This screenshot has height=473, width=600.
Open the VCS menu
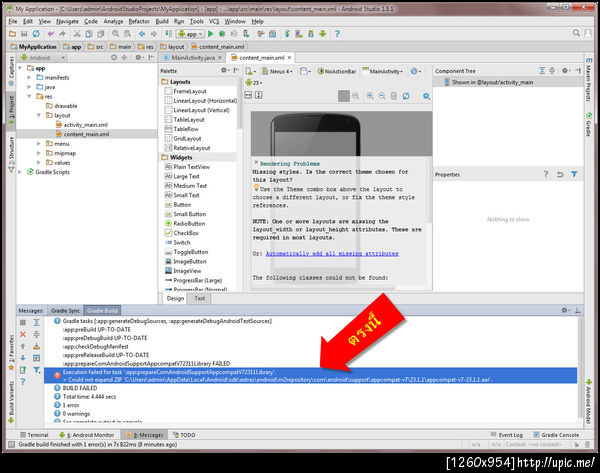(214, 21)
